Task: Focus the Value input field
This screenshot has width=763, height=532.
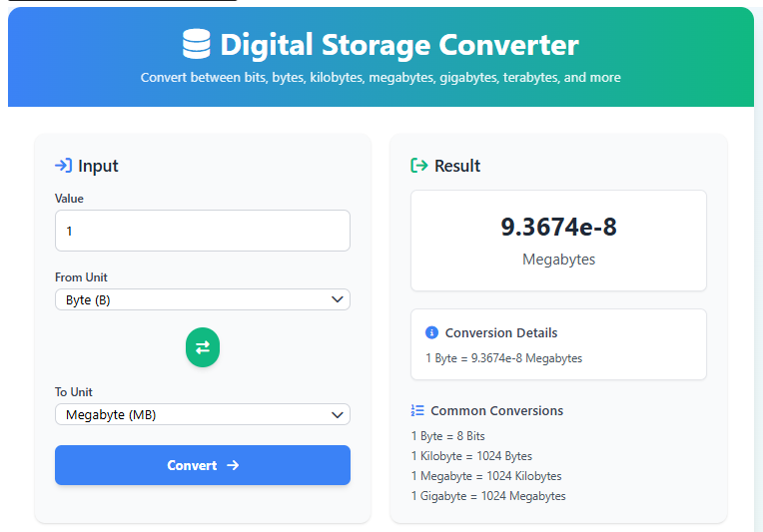Action: pos(202,231)
